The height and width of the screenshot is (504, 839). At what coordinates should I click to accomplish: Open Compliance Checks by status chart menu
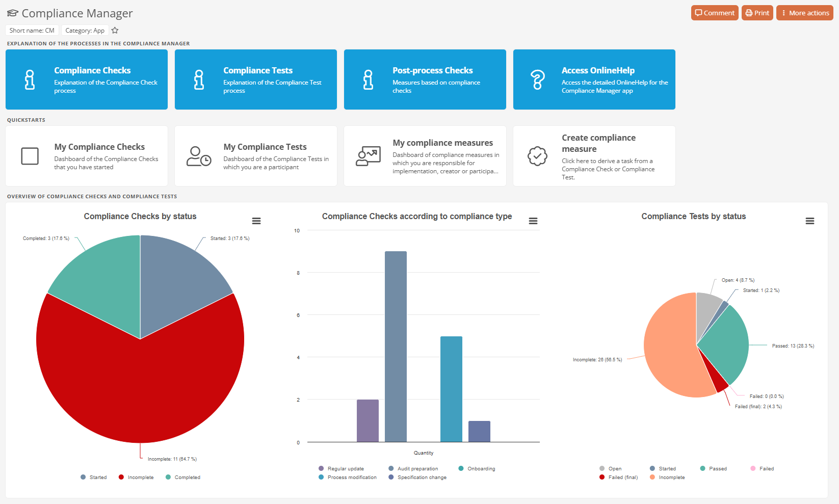coord(256,221)
